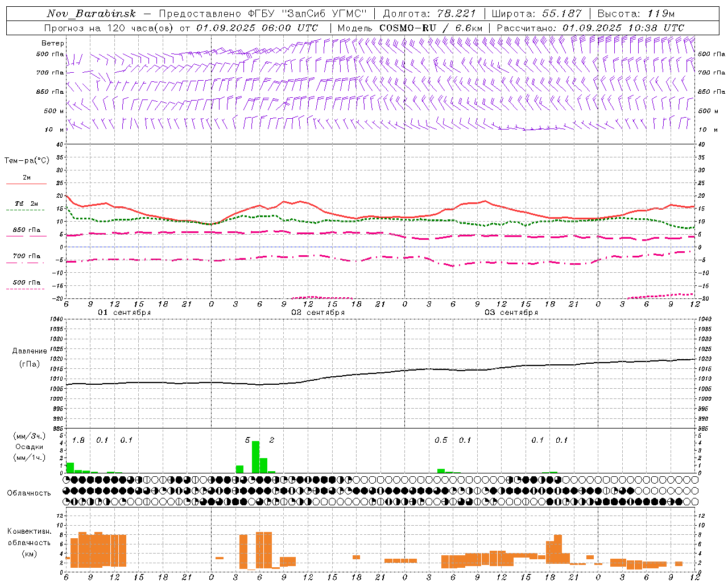Screen dimensions: 728x582
Task: Click the Td 2м dew point legend entry
Action: (26, 203)
